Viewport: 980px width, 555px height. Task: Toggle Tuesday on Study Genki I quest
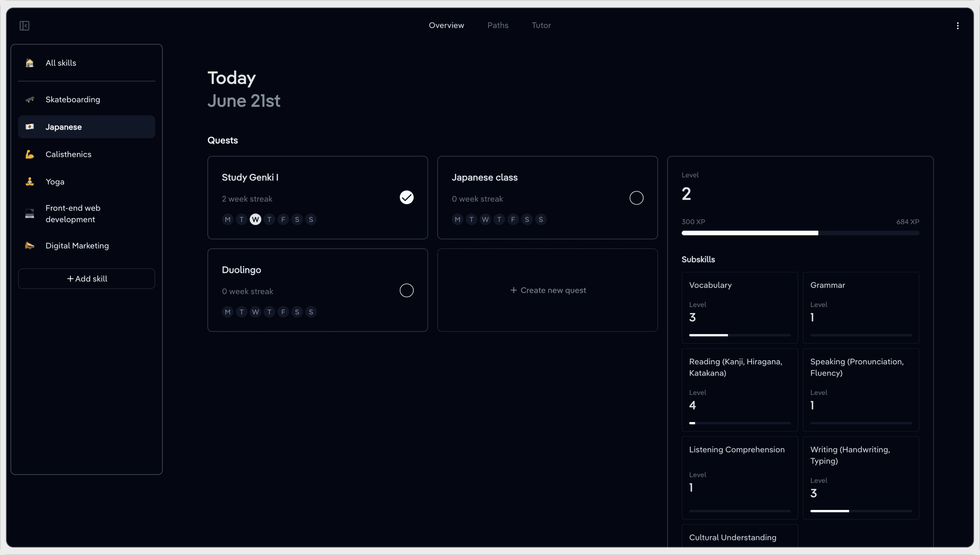(x=241, y=219)
